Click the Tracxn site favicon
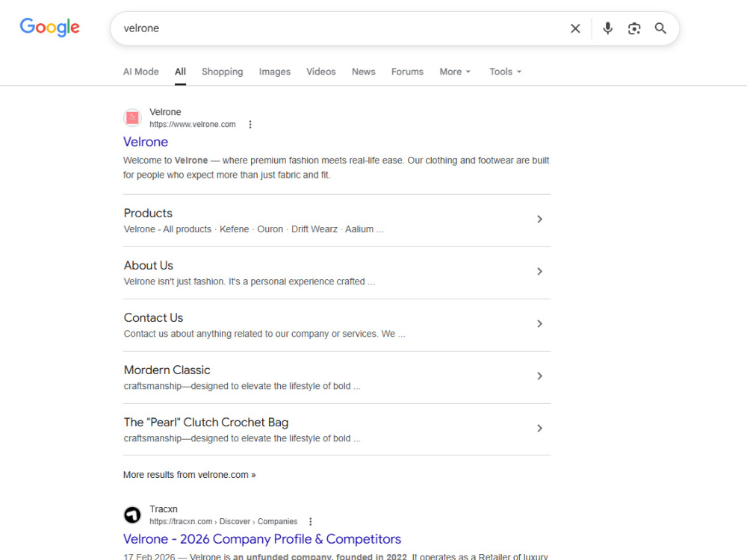This screenshot has width=747, height=560. [x=132, y=514]
